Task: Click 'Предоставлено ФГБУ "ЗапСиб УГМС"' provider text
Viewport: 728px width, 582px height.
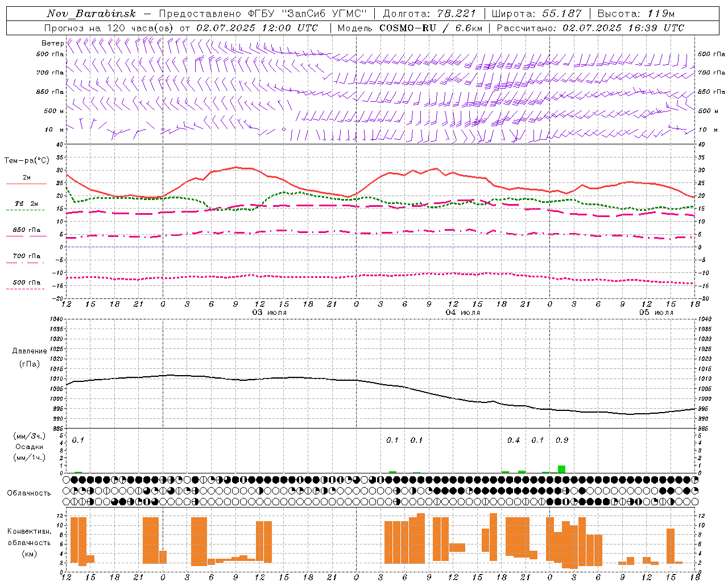Action: point(263,14)
